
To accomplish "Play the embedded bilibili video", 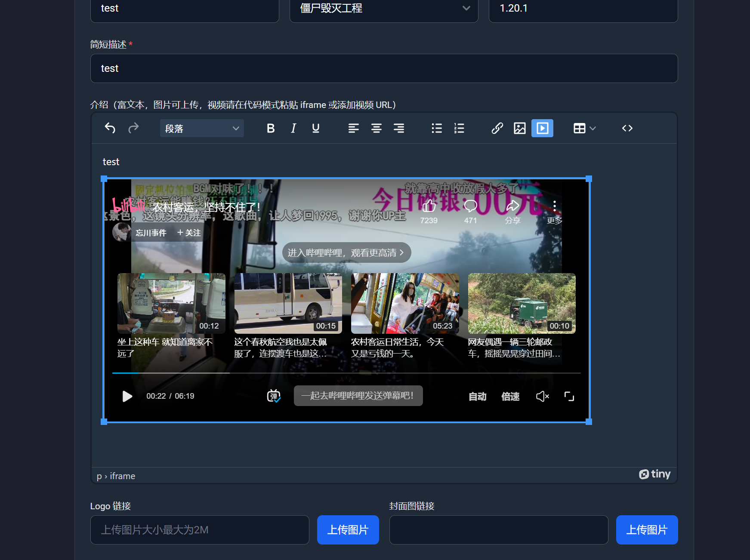I will click(x=127, y=396).
